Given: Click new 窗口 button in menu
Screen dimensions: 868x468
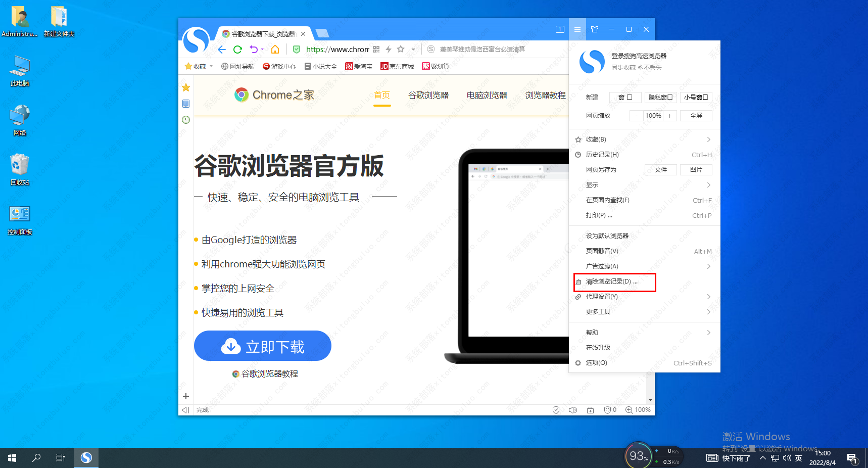Looking at the screenshot, I should coord(625,97).
